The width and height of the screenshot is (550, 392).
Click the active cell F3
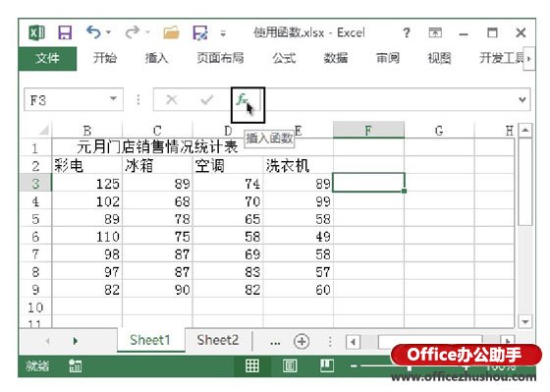[x=368, y=183]
